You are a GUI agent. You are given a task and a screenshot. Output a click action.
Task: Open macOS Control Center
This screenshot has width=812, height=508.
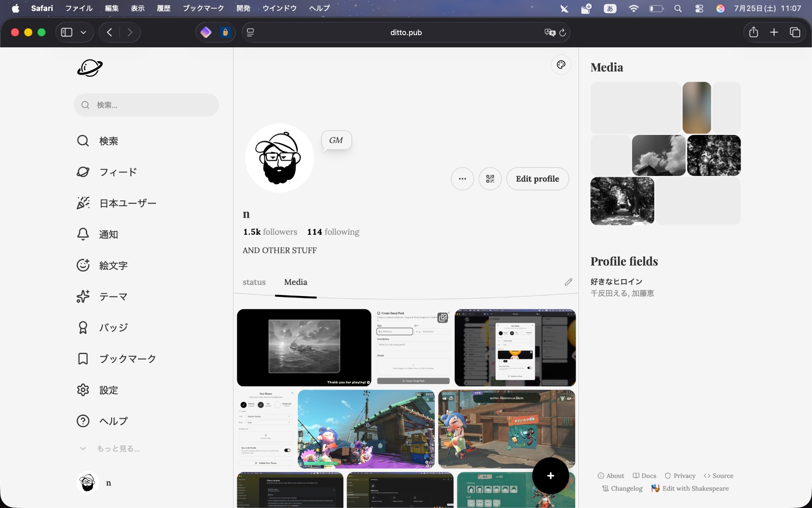[699, 8]
